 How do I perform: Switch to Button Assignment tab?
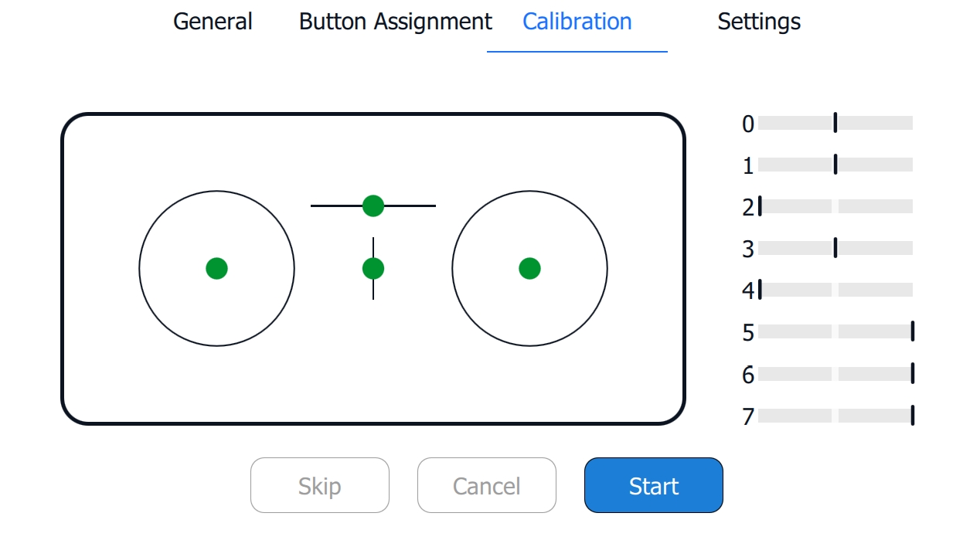tap(395, 22)
